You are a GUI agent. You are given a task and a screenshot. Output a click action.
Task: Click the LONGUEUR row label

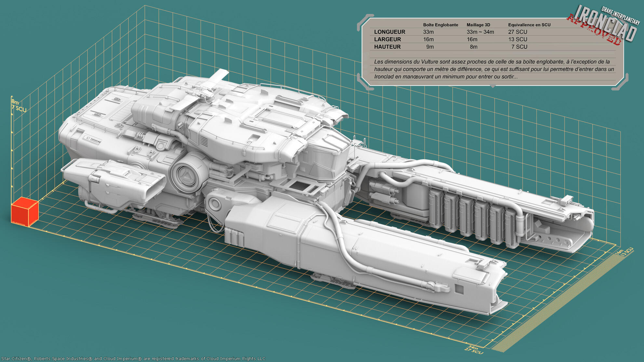coord(390,32)
